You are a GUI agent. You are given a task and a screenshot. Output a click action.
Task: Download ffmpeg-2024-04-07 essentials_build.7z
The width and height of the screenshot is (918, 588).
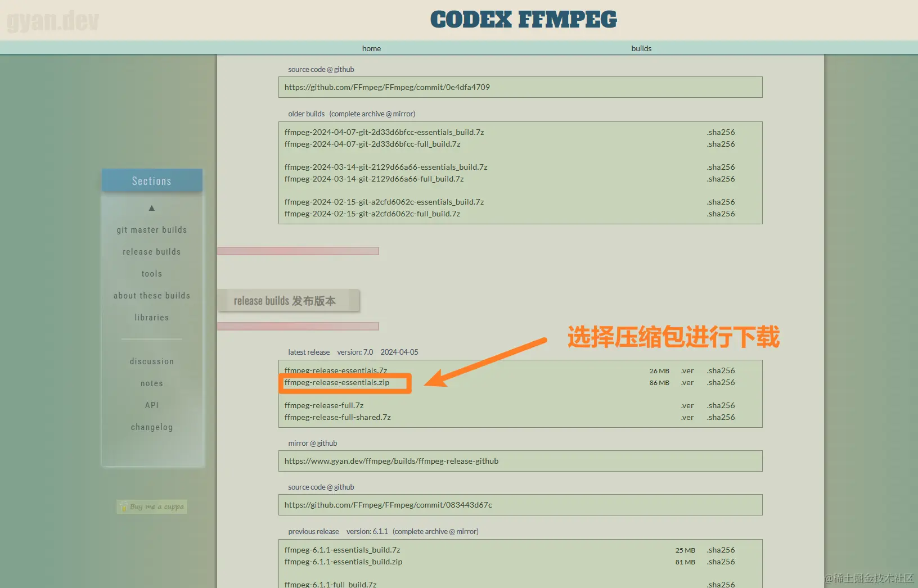coord(384,132)
